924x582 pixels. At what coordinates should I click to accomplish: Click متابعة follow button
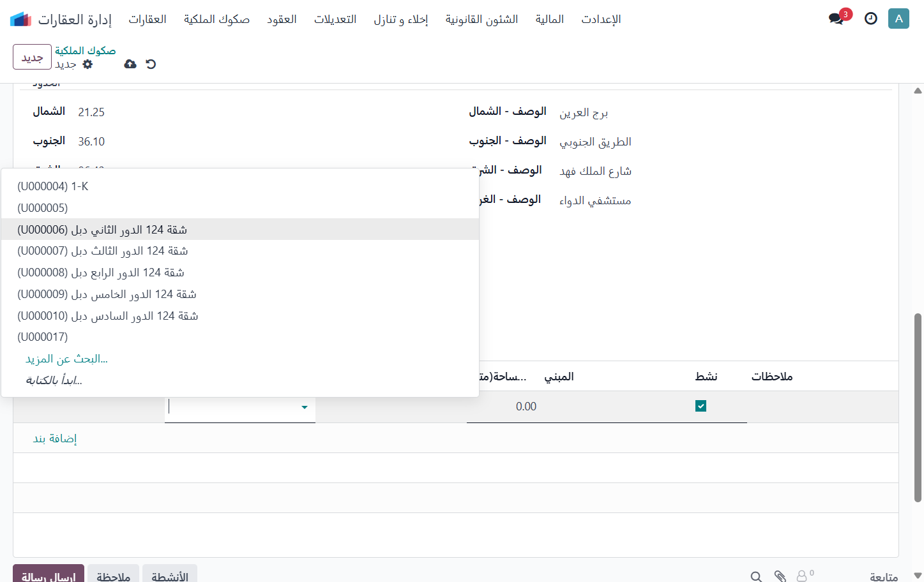[x=884, y=576]
